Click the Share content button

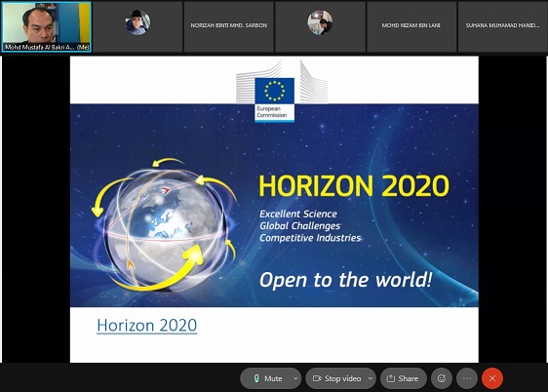pyautogui.click(x=404, y=378)
